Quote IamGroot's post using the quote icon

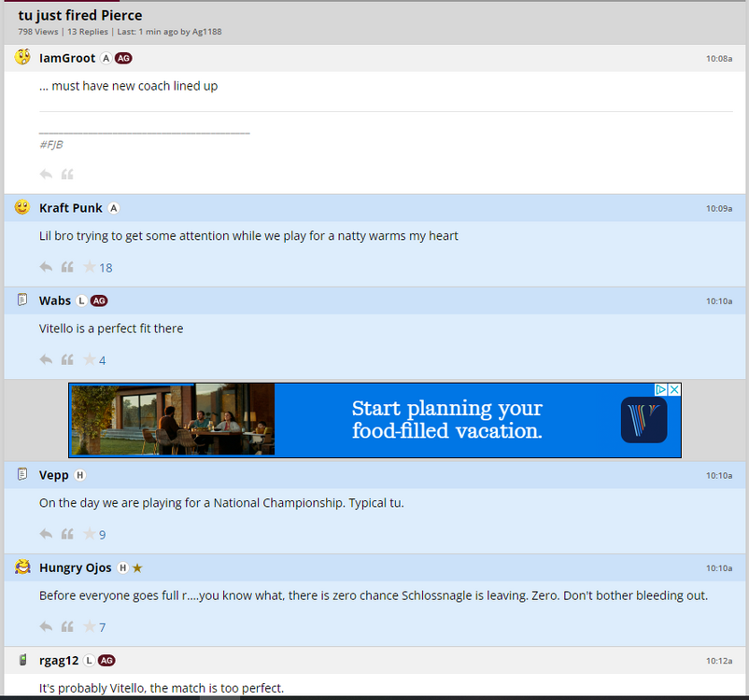(67, 175)
